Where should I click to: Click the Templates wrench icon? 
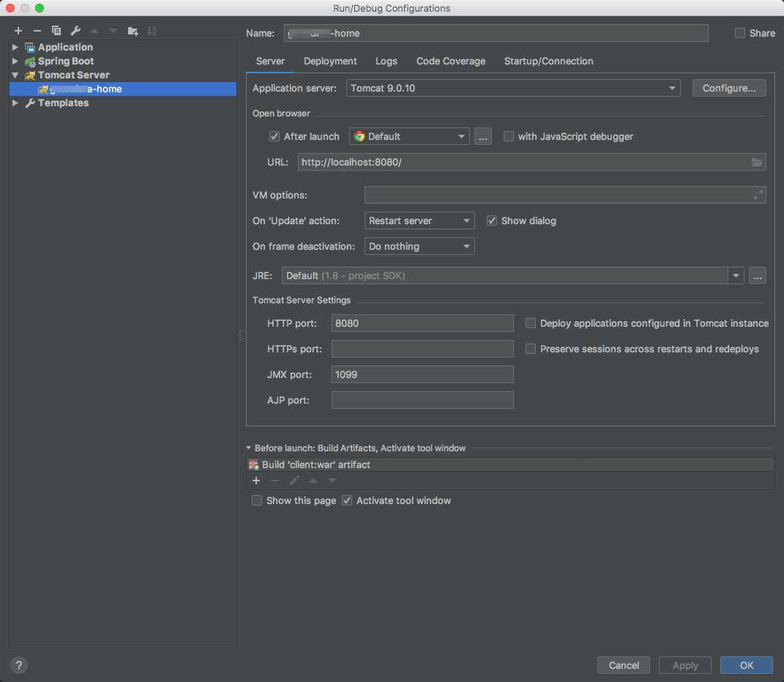pyautogui.click(x=30, y=103)
